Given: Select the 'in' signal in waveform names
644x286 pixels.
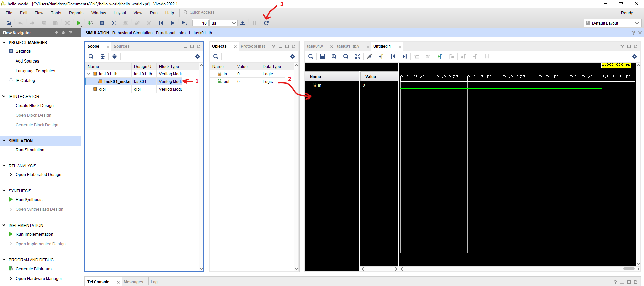Looking at the screenshot, I should [319, 85].
